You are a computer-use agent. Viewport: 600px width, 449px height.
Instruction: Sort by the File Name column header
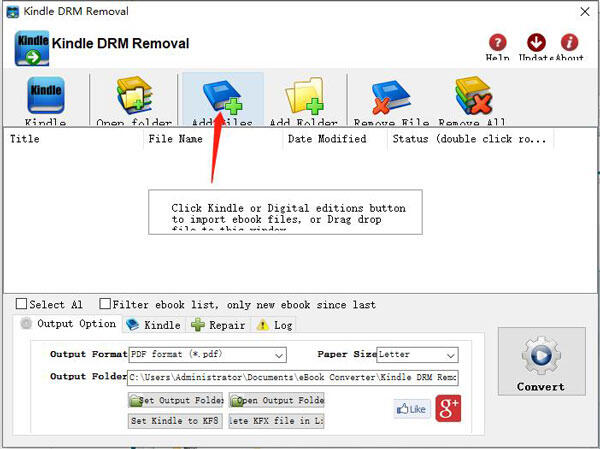pos(212,139)
